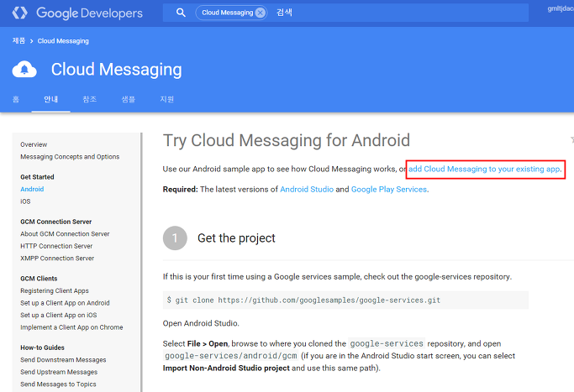
Task: Click the git clone command code block
Action: 345,301
